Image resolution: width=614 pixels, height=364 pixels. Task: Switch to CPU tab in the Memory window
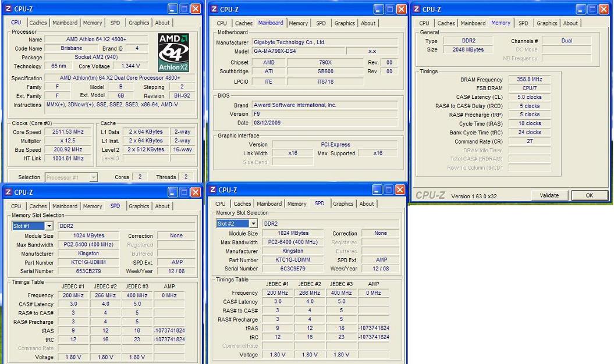click(424, 23)
